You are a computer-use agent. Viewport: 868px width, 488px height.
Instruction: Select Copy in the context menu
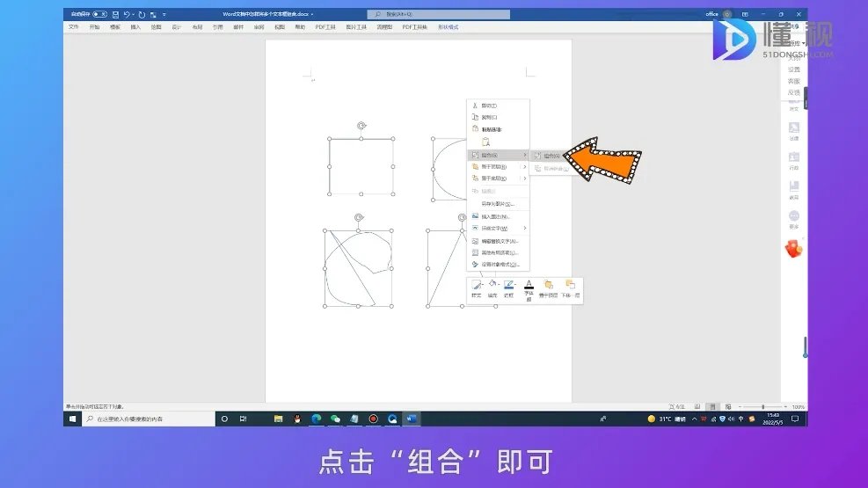pyautogui.click(x=499, y=117)
